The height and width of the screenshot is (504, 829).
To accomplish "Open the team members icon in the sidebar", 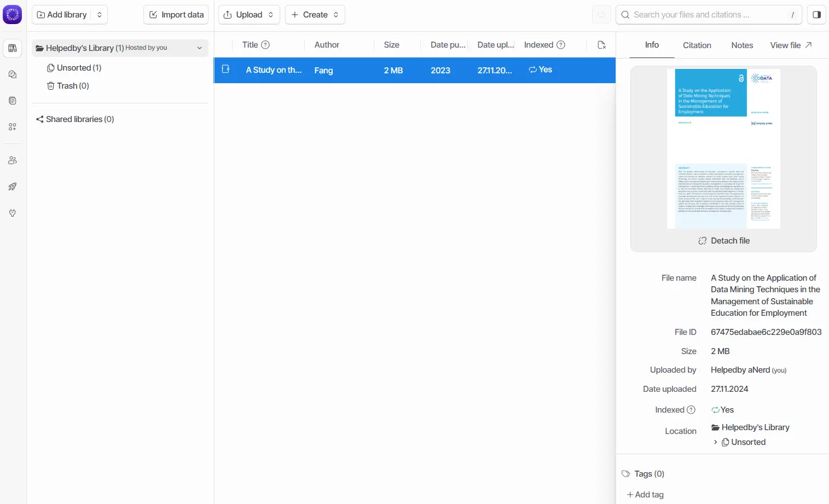I will pyautogui.click(x=13, y=160).
